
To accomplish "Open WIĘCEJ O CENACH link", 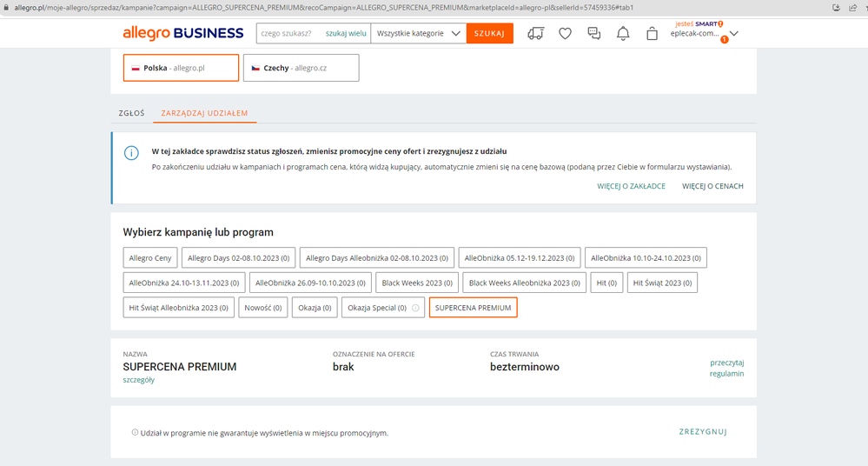I will click(x=712, y=186).
